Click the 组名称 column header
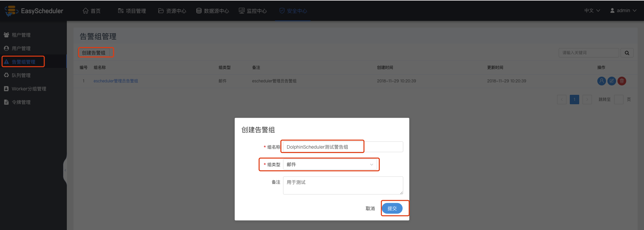644x230 pixels. 100,68
